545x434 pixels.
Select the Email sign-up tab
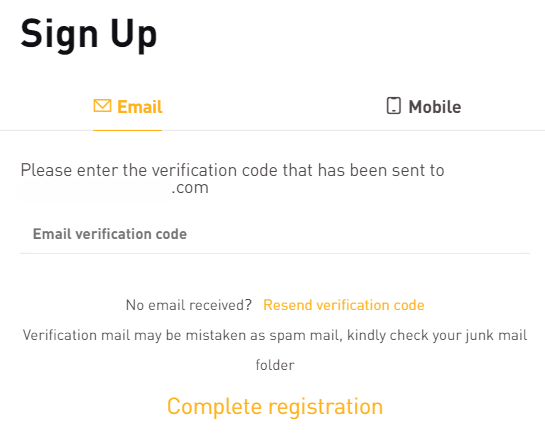pos(128,106)
